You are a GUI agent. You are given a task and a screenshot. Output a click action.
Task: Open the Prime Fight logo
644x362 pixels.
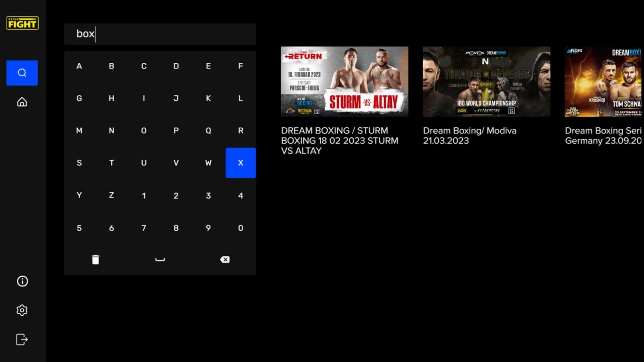pos(22,23)
